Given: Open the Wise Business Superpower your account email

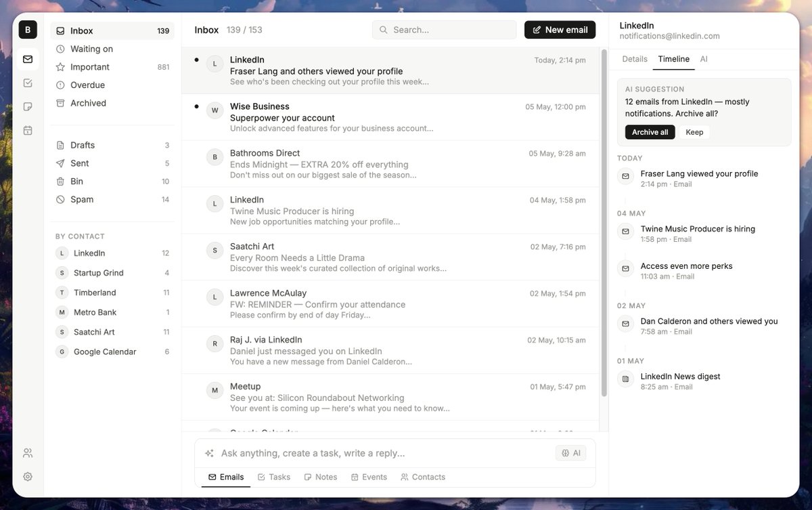Looking at the screenshot, I should click(390, 117).
